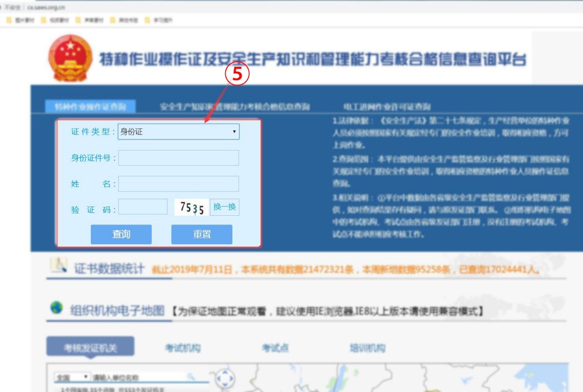This screenshot has width=583, height=392.
Task: Click the 请输入单位名称 search field
Action: pos(139,377)
